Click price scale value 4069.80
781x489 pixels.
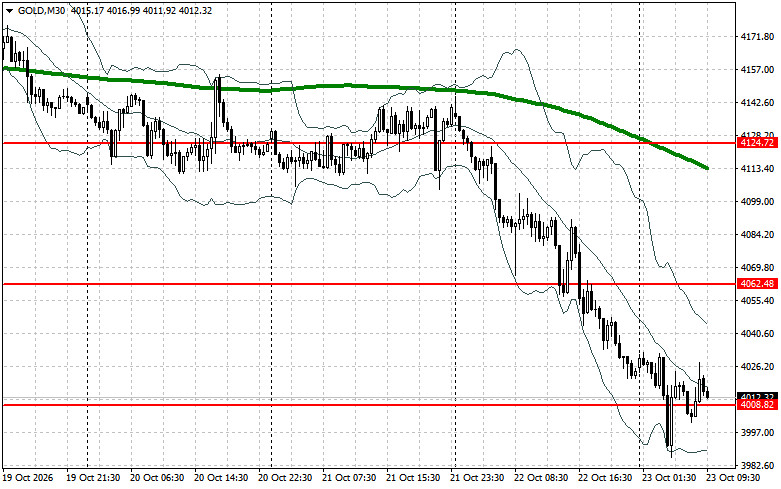coord(757,268)
